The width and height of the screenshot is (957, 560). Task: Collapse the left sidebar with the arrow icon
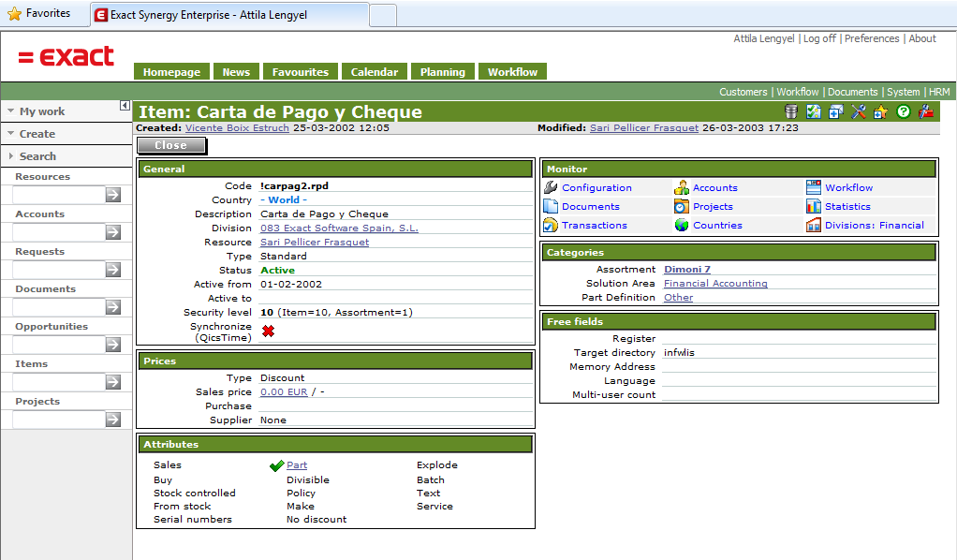click(x=125, y=106)
